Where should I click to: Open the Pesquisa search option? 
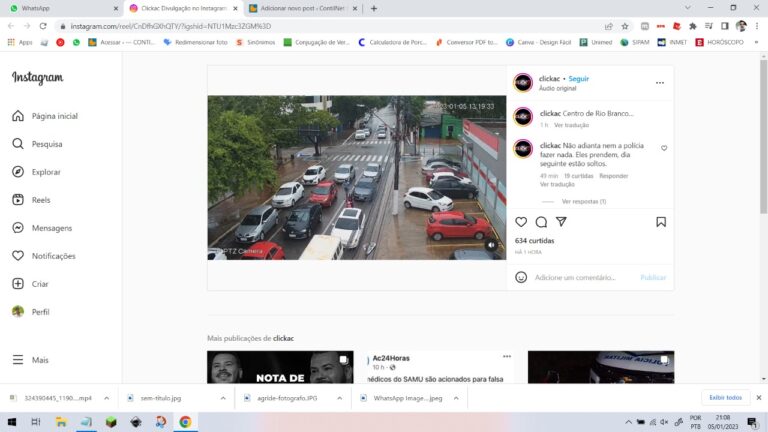click(37, 144)
